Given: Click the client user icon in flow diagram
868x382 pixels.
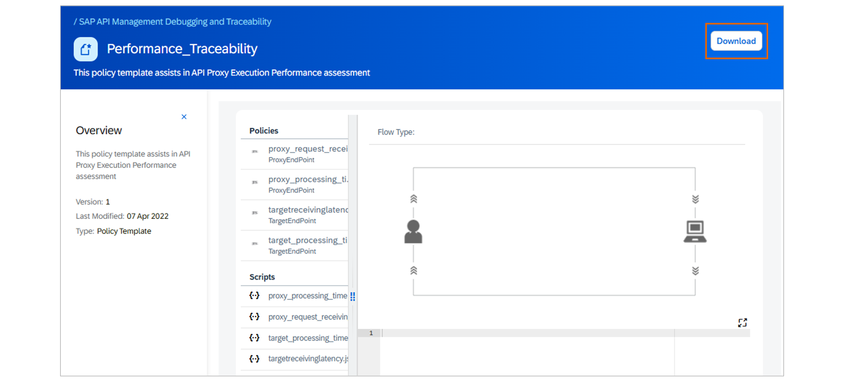Looking at the screenshot, I should [413, 231].
